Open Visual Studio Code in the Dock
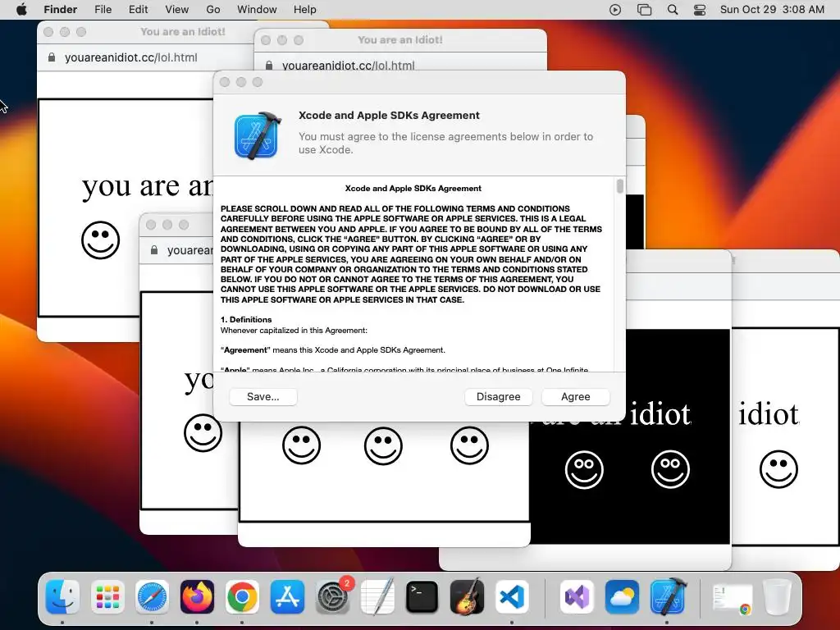The height and width of the screenshot is (630, 840). 512,597
